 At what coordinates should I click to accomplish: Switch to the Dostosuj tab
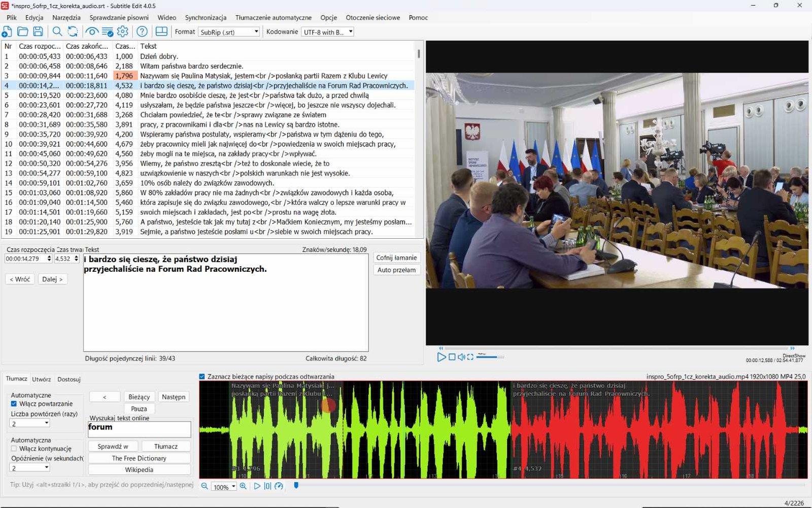[x=69, y=379]
